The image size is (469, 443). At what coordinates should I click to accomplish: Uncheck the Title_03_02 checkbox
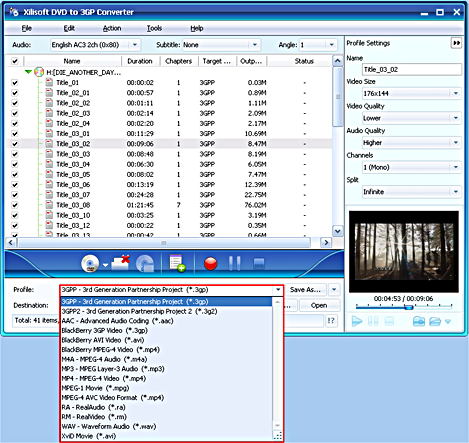(x=15, y=144)
